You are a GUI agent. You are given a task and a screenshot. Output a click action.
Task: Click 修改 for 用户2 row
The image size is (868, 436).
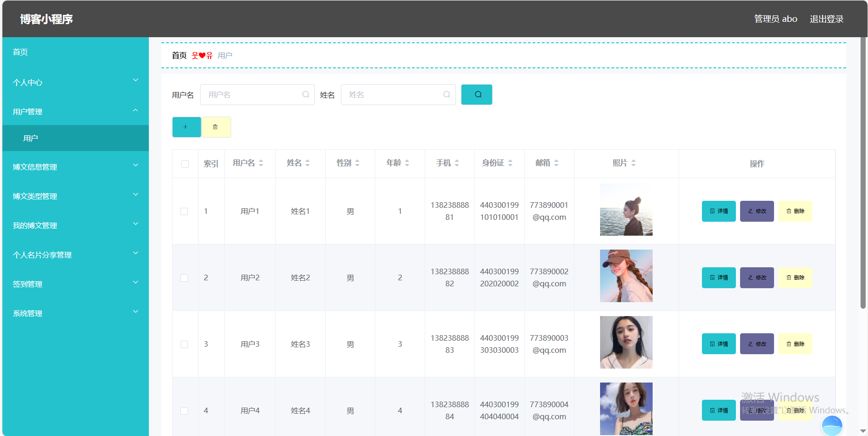[x=757, y=277]
